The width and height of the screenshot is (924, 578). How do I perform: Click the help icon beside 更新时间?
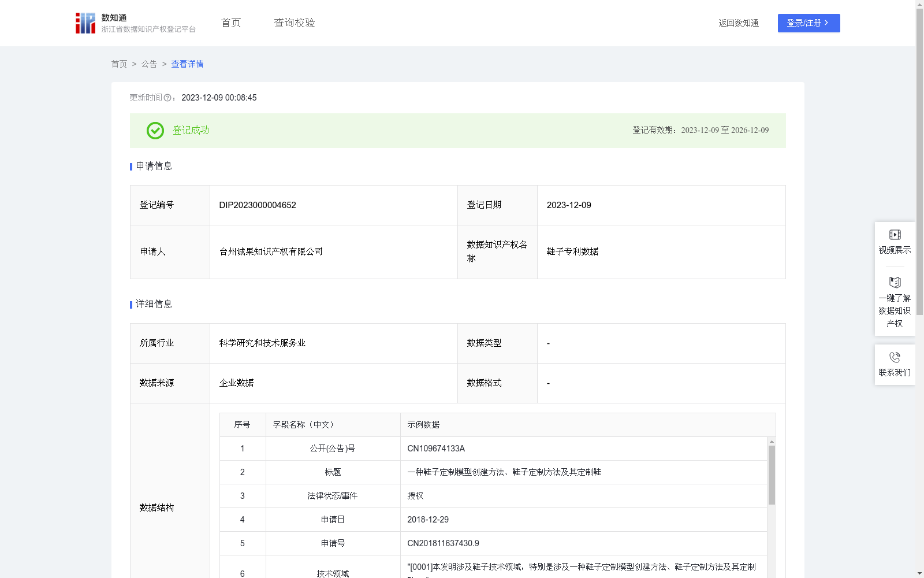[x=167, y=98]
